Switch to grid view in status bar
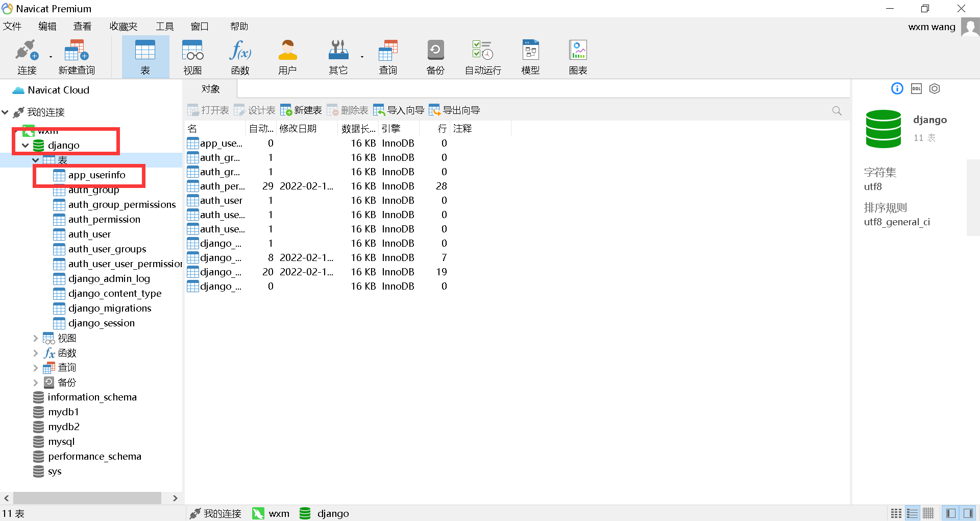Screen dimensions: 980x521 click(x=896, y=513)
